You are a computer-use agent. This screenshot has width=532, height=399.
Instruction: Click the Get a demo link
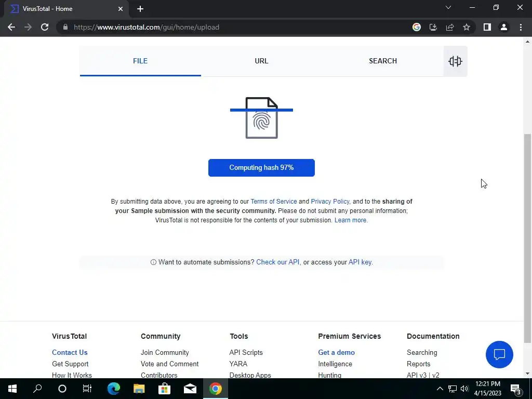(336, 352)
